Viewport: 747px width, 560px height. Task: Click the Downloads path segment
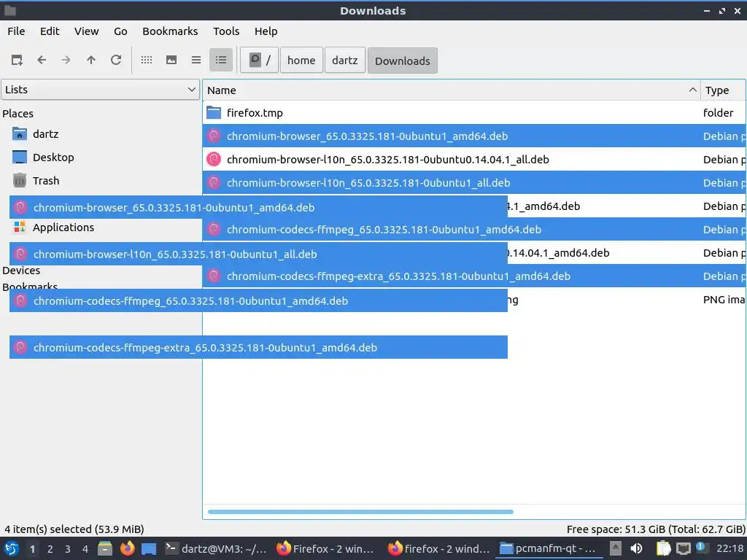click(403, 61)
